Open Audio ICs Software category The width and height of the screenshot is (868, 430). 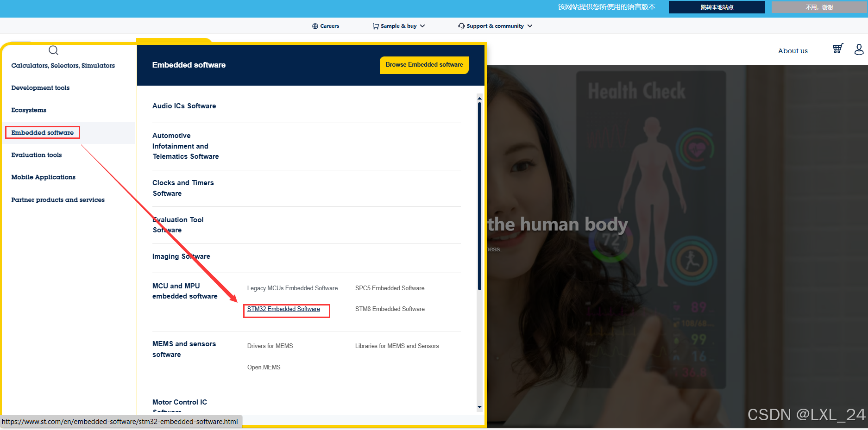[184, 106]
